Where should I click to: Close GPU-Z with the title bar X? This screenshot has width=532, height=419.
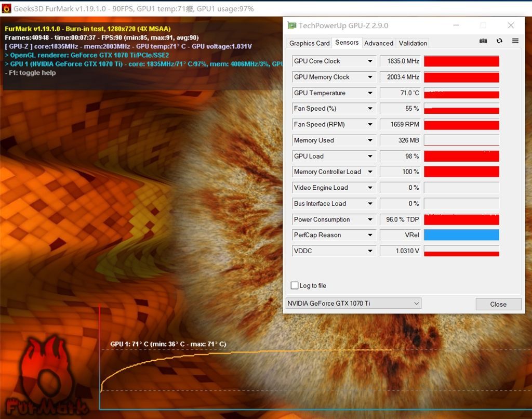(x=511, y=25)
